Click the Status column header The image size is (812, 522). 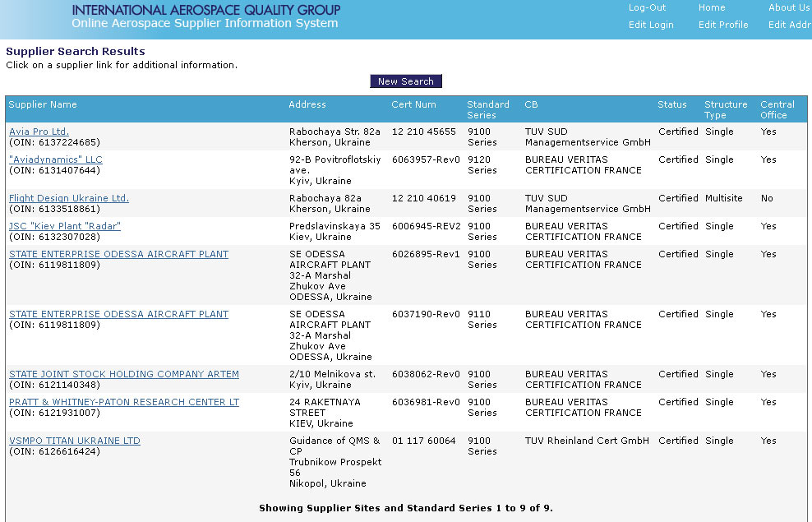[671, 104]
